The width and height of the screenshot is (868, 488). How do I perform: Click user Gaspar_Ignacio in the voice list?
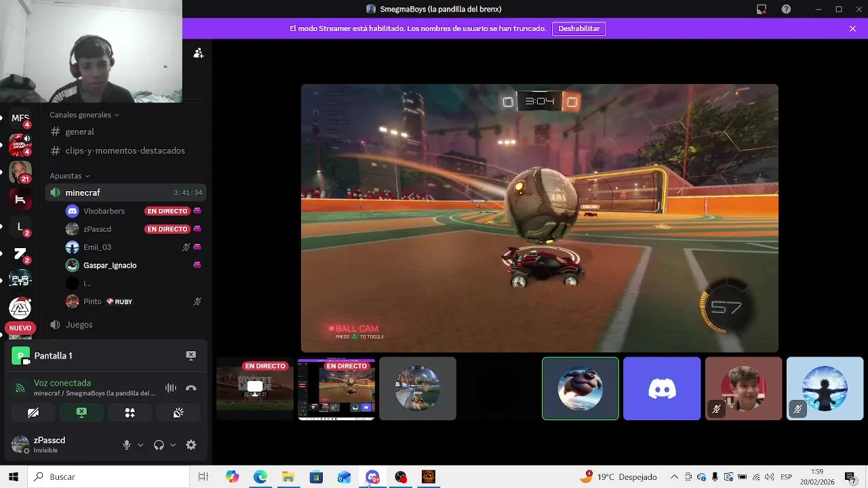(110, 265)
